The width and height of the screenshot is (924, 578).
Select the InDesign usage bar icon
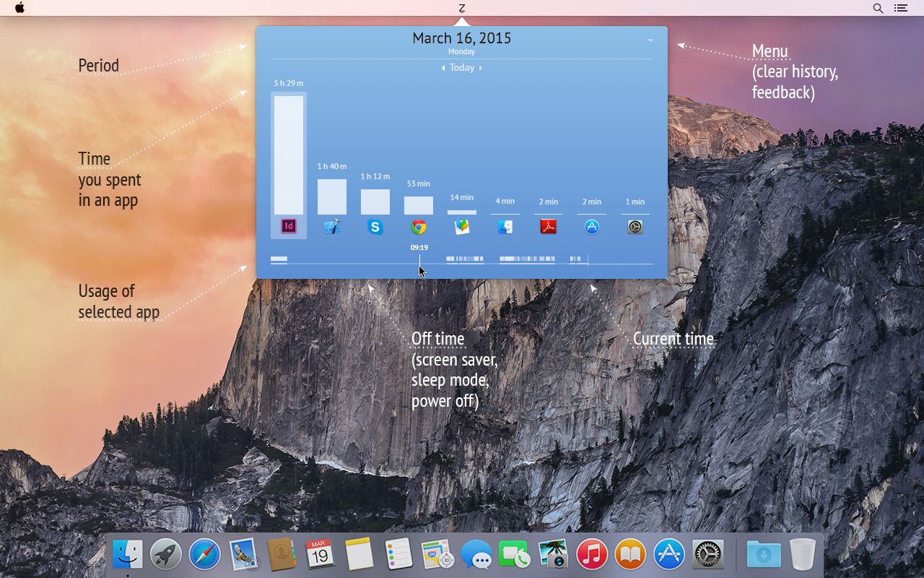tap(287, 226)
